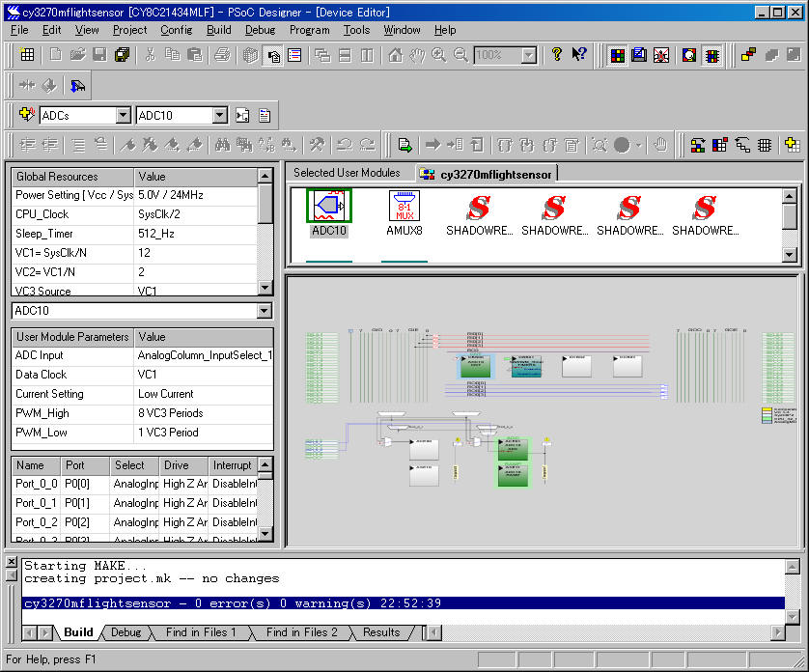Click the Open file toolbar icon
The height and width of the screenshot is (672, 809).
(77, 55)
